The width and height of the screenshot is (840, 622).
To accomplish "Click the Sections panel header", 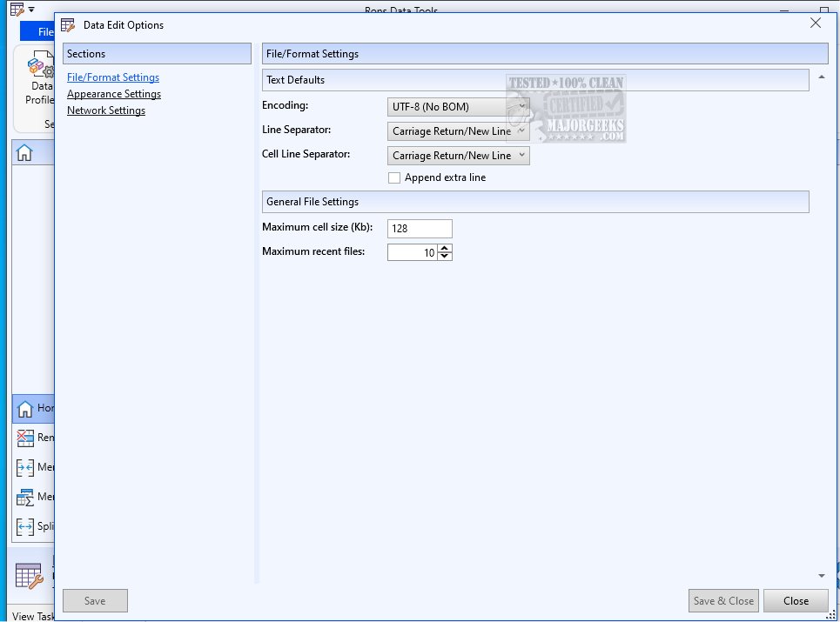I will 157,54.
